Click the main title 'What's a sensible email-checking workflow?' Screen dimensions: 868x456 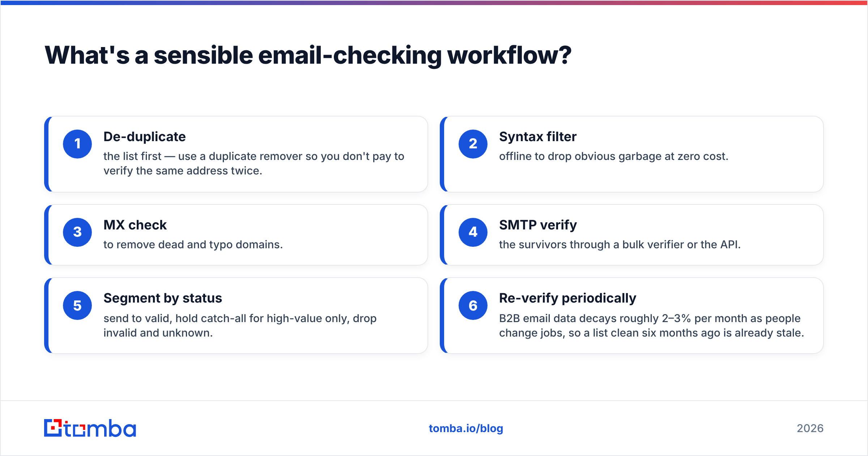[308, 55]
